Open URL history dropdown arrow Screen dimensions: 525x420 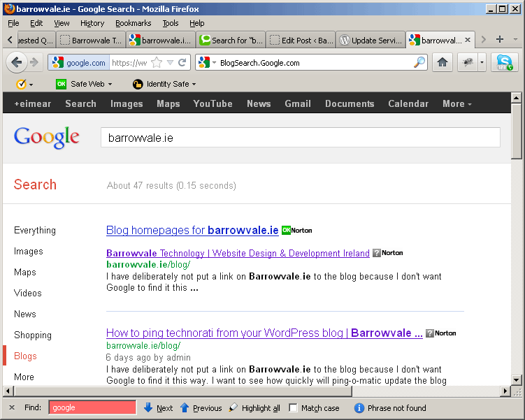[170, 63]
